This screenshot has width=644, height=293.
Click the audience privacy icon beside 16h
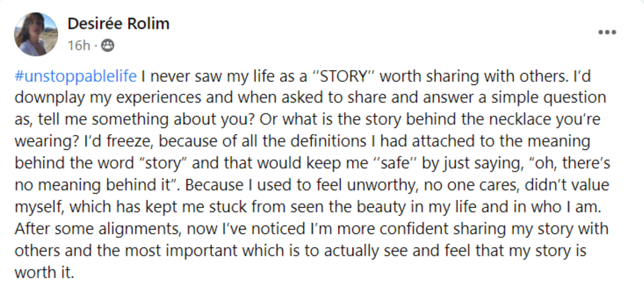107,45
